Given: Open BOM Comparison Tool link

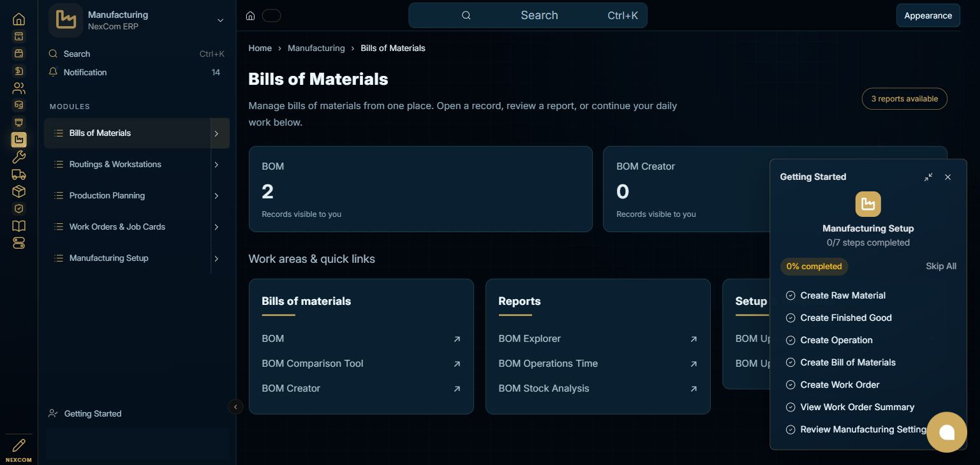Looking at the screenshot, I should tap(361, 364).
